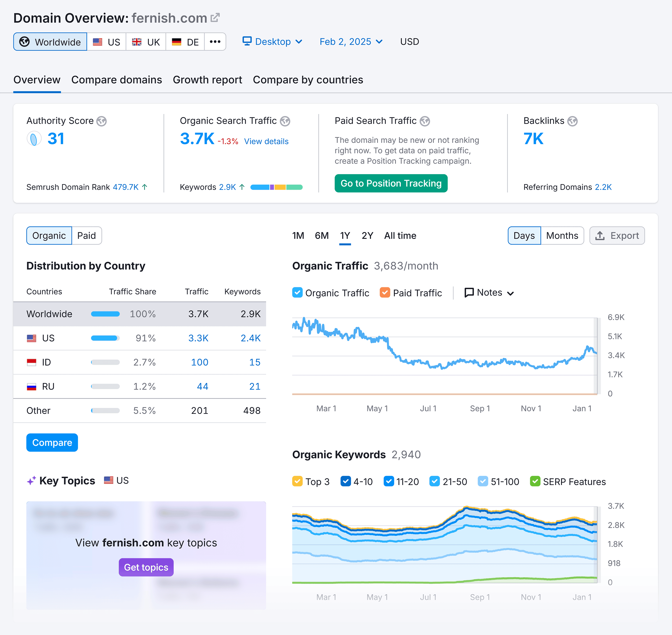This screenshot has width=672, height=635.
Task: Toggle SERP Features checkbox
Action: click(535, 481)
